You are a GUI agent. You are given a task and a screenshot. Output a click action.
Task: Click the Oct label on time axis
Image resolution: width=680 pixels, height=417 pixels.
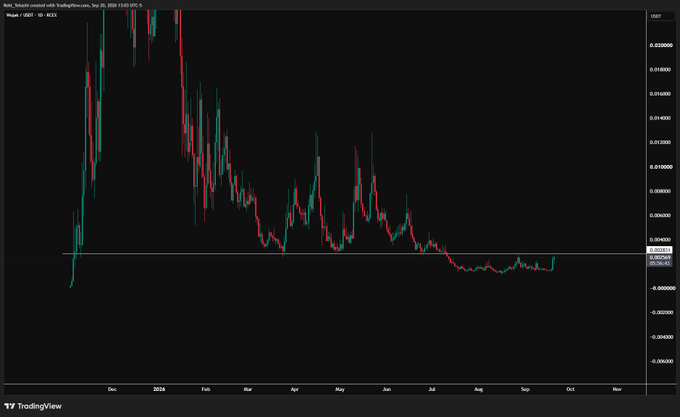[570, 389]
